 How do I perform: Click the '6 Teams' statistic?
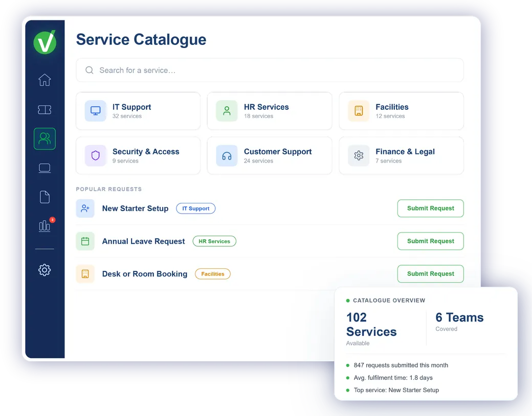click(459, 317)
